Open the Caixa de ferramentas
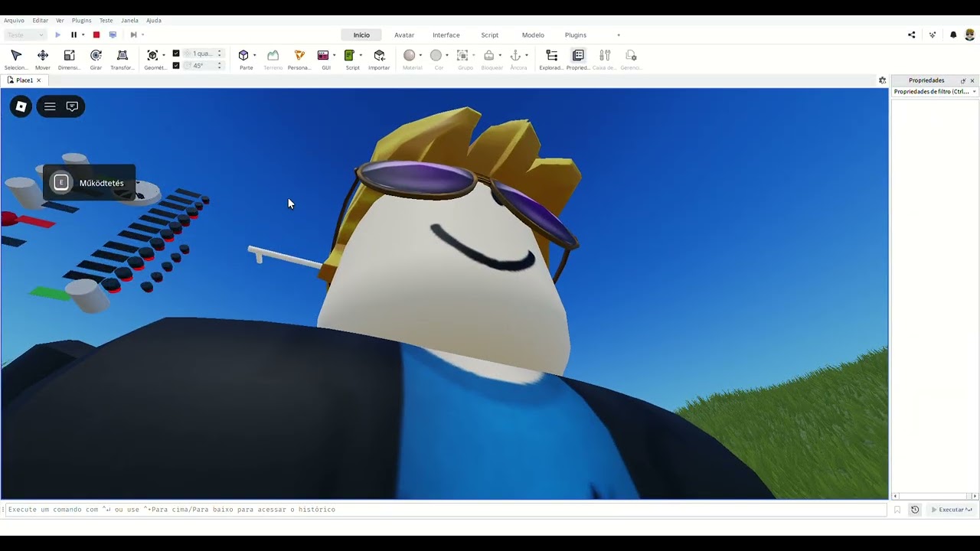The width and height of the screenshot is (980, 551). click(x=605, y=60)
